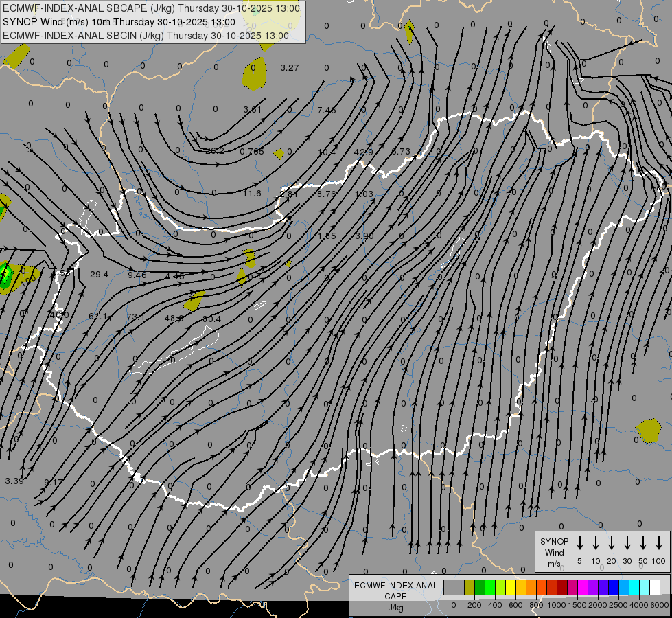Click the map value 73.1
The height and width of the screenshot is (618, 672).
pos(136,317)
